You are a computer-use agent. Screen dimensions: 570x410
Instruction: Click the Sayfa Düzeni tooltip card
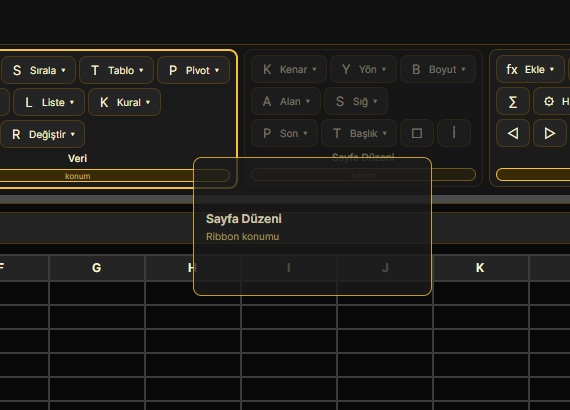313,226
